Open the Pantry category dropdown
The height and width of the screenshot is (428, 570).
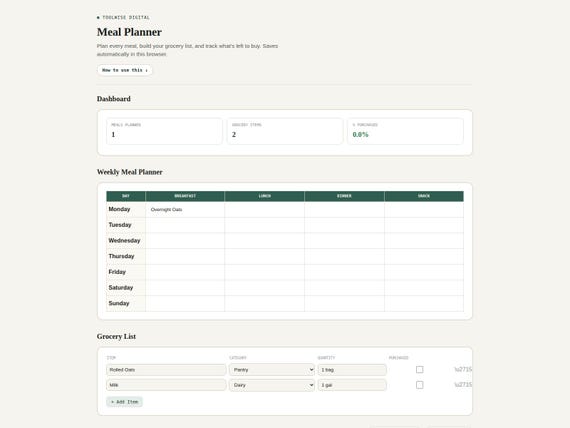[x=272, y=370]
